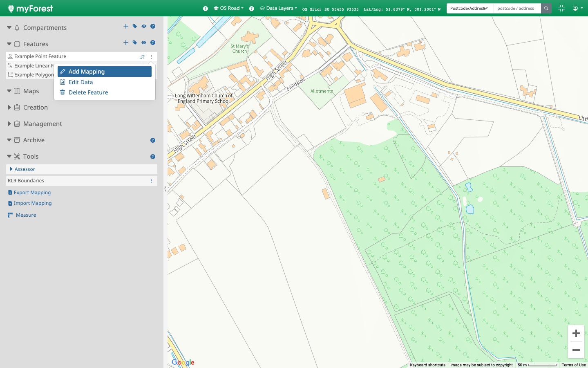Zoom in on the map
The image size is (588, 368).
576,334
